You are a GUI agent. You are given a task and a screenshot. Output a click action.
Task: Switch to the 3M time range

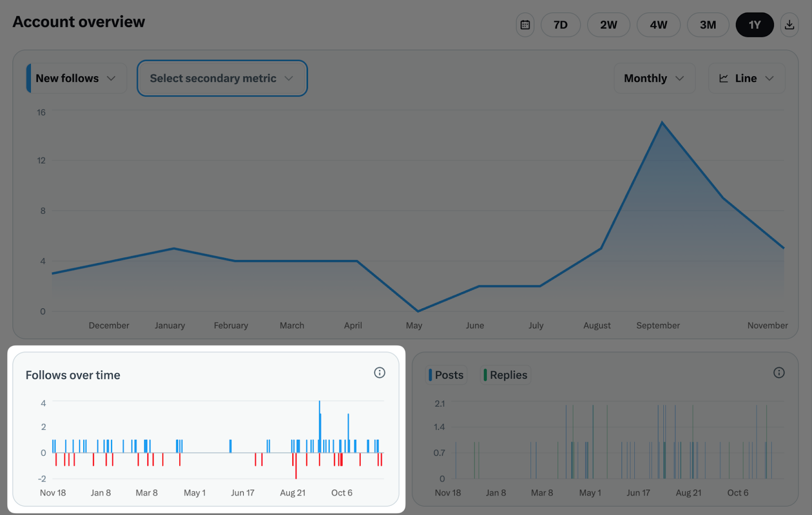pos(708,24)
